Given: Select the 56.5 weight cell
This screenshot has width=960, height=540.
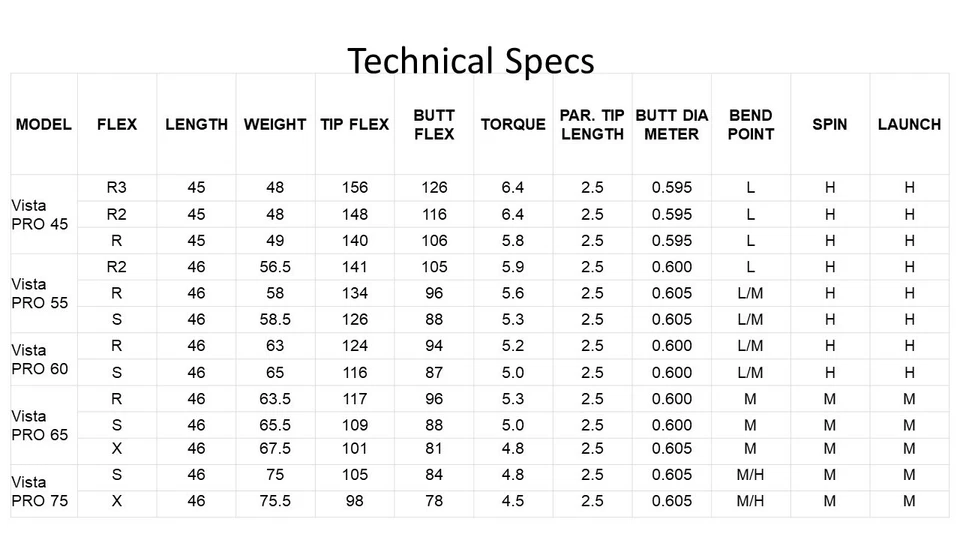Looking at the screenshot, I should [275, 267].
